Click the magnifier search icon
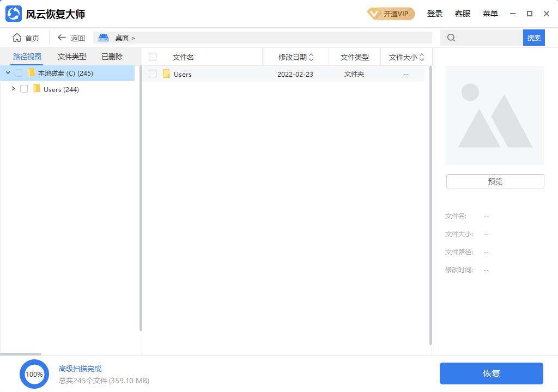Image resolution: width=558 pixels, height=392 pixels. point(450,38)
